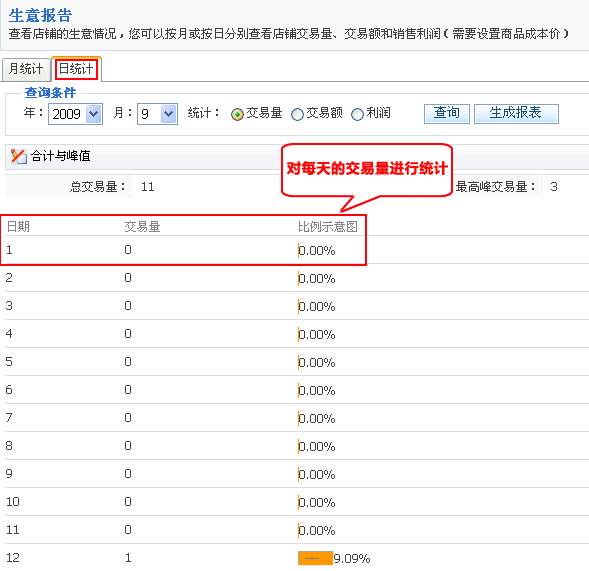Click the 0.00% value in row 7
The image size is (589, 571).
(316, 418)
